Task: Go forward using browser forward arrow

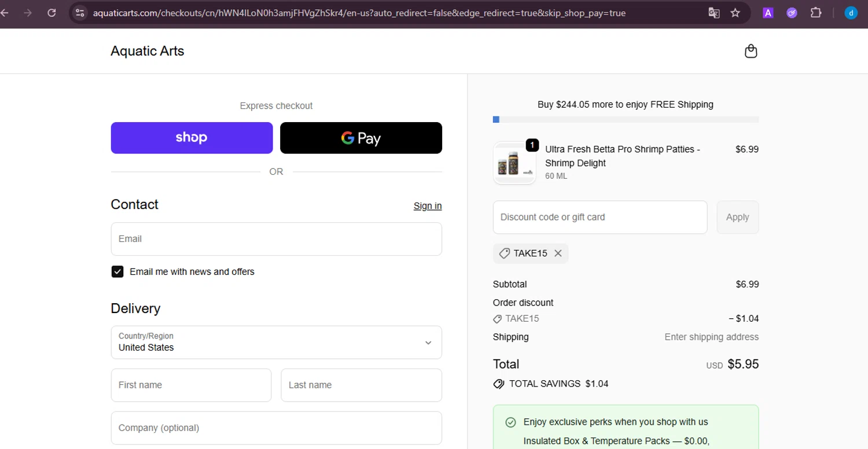Action: point(28,13)
